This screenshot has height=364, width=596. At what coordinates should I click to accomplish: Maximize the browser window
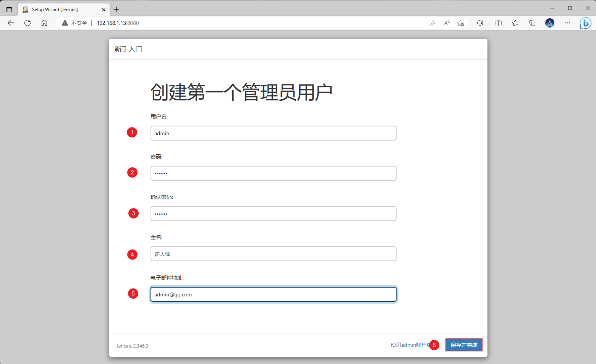pos(570,8)
